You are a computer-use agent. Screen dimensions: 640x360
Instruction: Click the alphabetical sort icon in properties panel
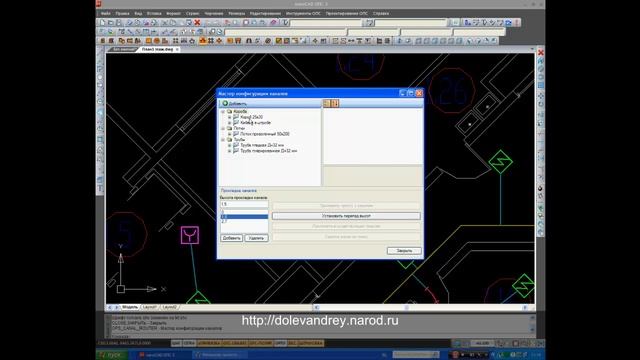pos(335,103)
